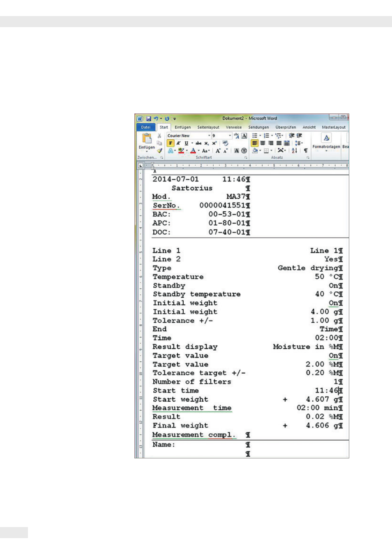
Task: Highlight text with the marker icon
Action: coord(181,151)
